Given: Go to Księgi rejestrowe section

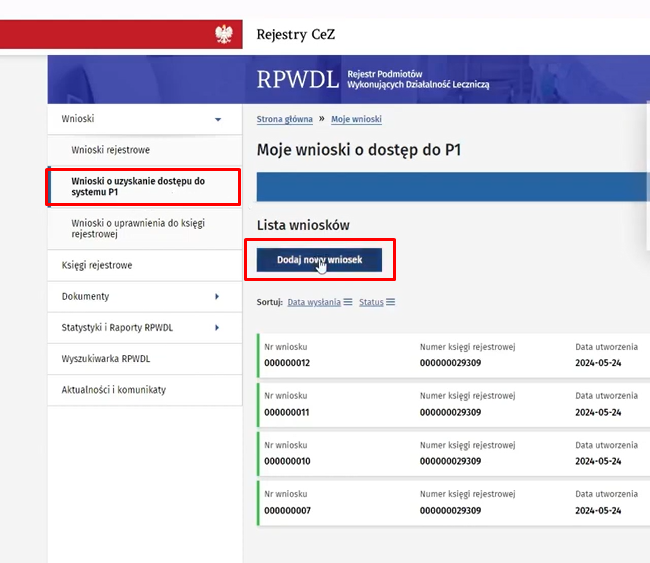Looking at the screenshot, I should click(x=97, y=266).
